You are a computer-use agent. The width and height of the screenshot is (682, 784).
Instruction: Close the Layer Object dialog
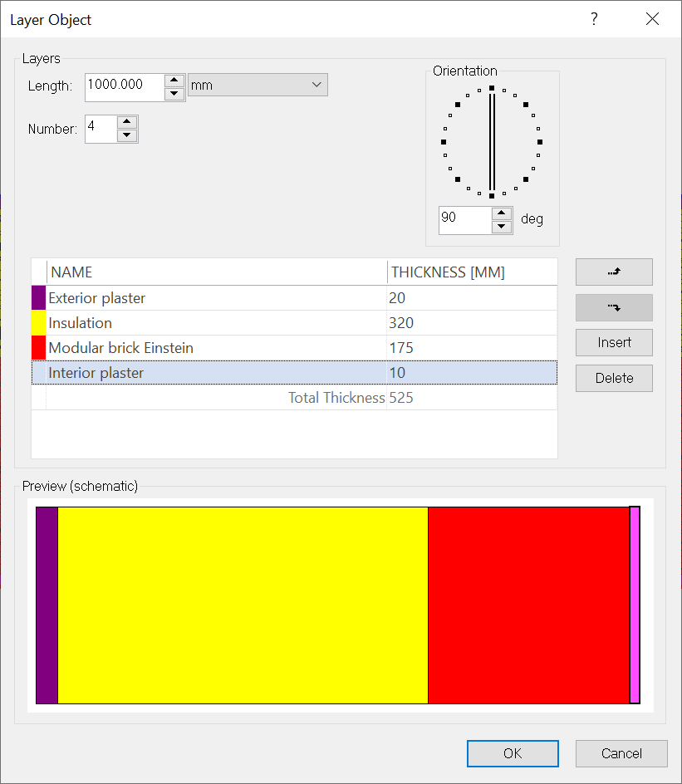click(652, 19)
